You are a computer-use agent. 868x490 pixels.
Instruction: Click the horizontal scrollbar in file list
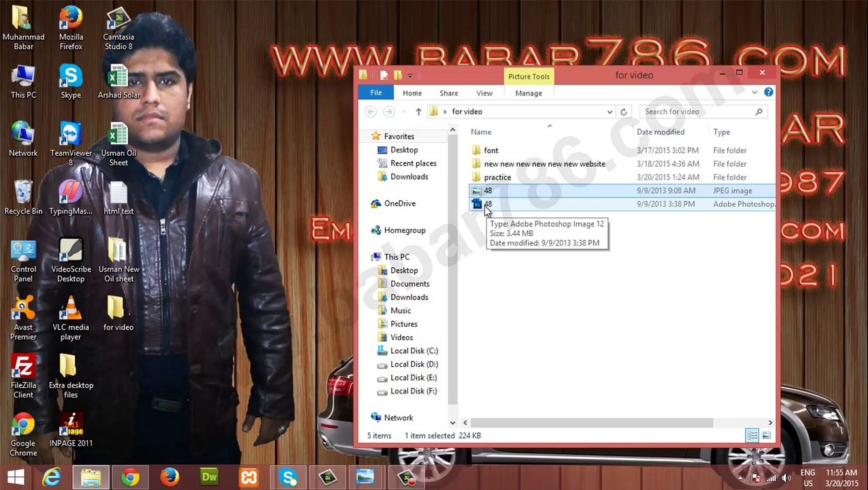click(592, 423)
